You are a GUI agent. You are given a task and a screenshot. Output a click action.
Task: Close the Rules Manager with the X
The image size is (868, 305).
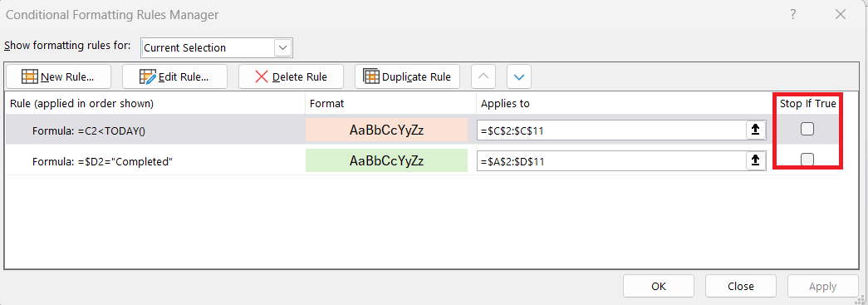[841, 15]
